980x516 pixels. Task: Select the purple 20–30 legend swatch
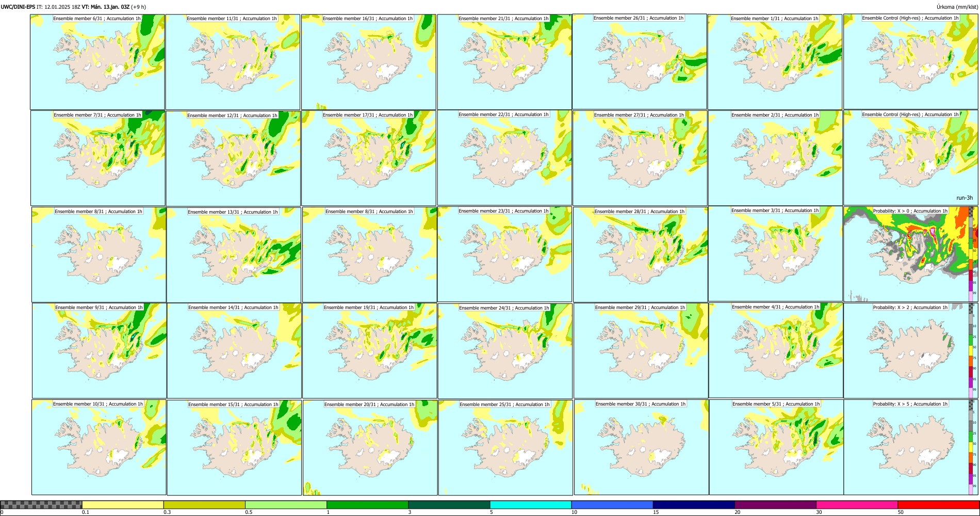tap(775, 505)
